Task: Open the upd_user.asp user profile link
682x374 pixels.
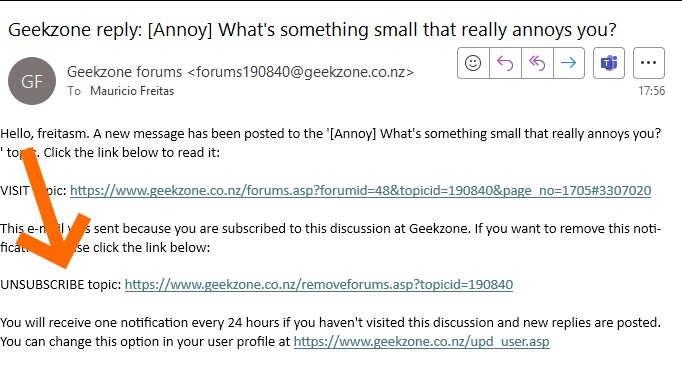Action: tap(421, 341)
